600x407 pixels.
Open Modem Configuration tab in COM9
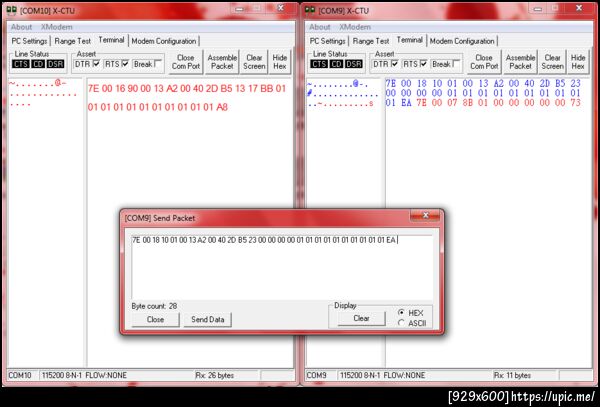[462, 41]
